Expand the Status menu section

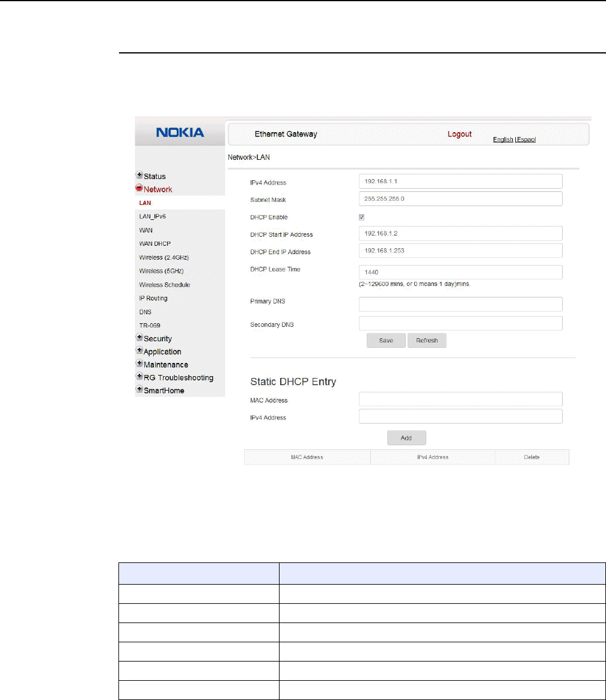coord(151,176)
